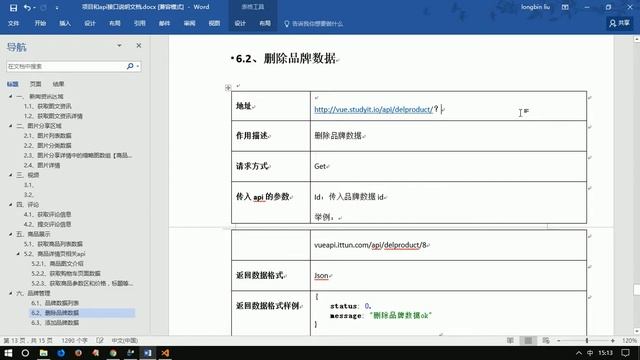This screenshot has height=360, width=640.
Task: Go to heading 4.2 提交评论信息
Action: (x=48, y=224)
